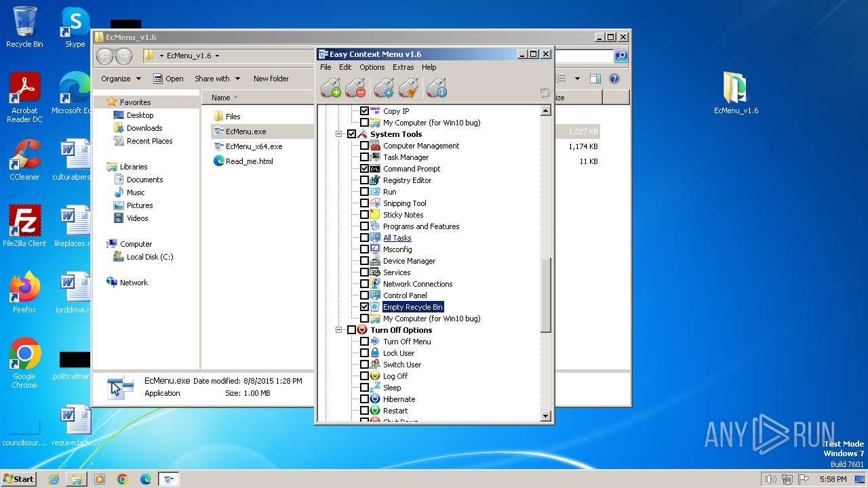Enable the Restart checkbox
868x488 pixels.
click(x=364, y=411)
